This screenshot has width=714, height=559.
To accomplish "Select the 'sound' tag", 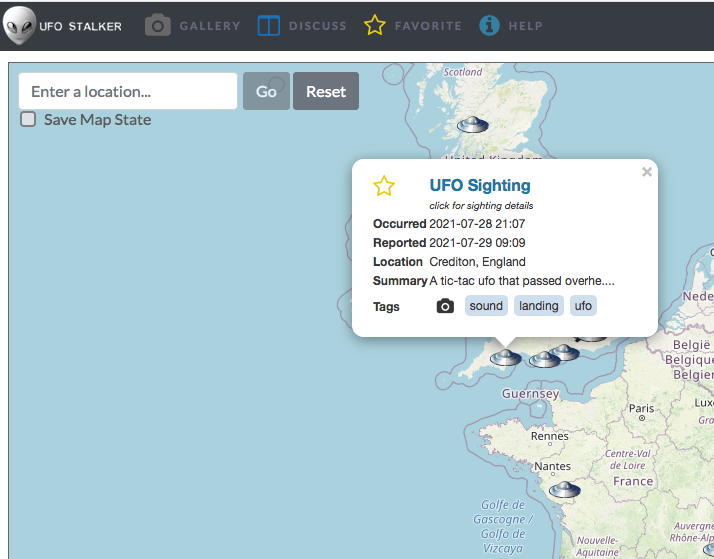I will (486, 306).
